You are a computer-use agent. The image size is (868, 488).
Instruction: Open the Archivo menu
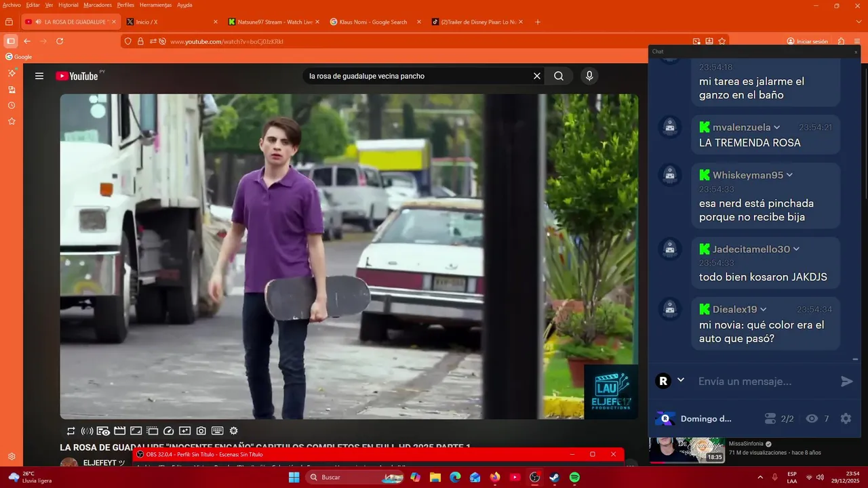point(12,5)
